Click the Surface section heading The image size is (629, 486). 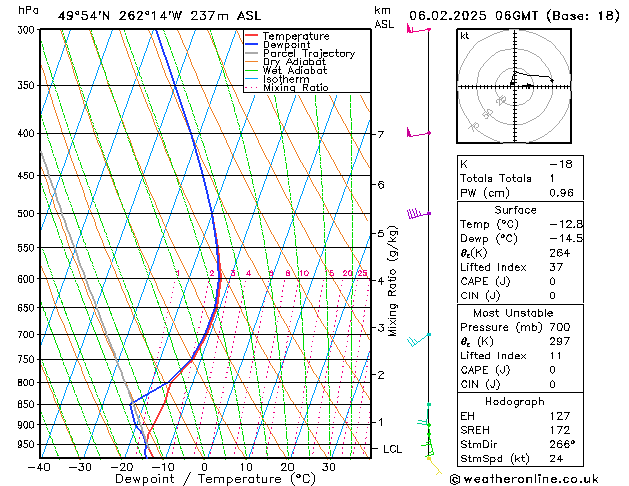515,210
